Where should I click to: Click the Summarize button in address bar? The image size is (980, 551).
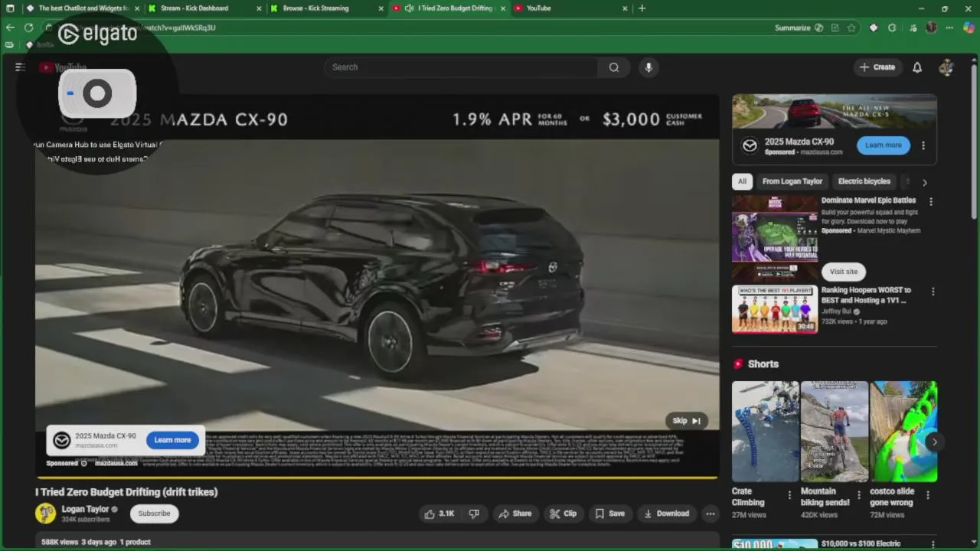[x=799, y=28]
